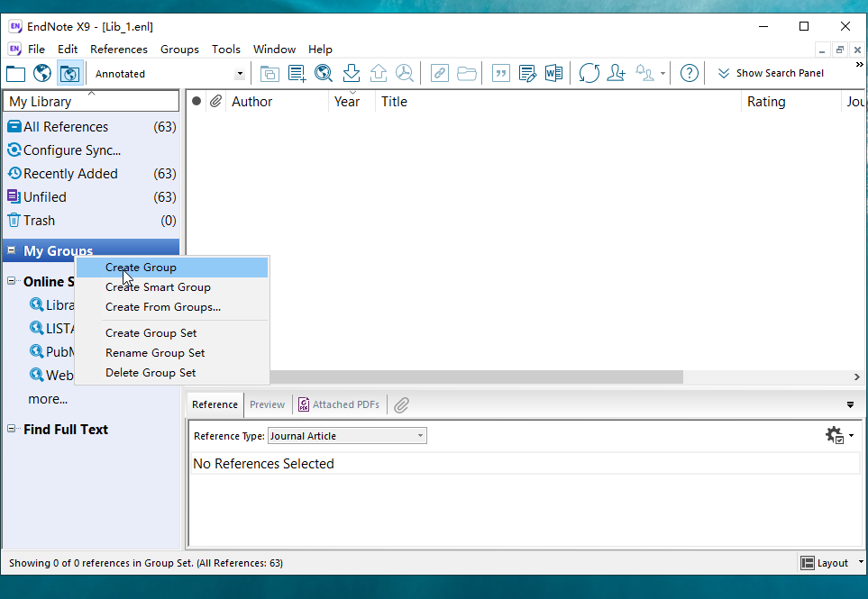Choose Create Group from context menu
This screenshot has width=868, height=599.
click(172, 268)
